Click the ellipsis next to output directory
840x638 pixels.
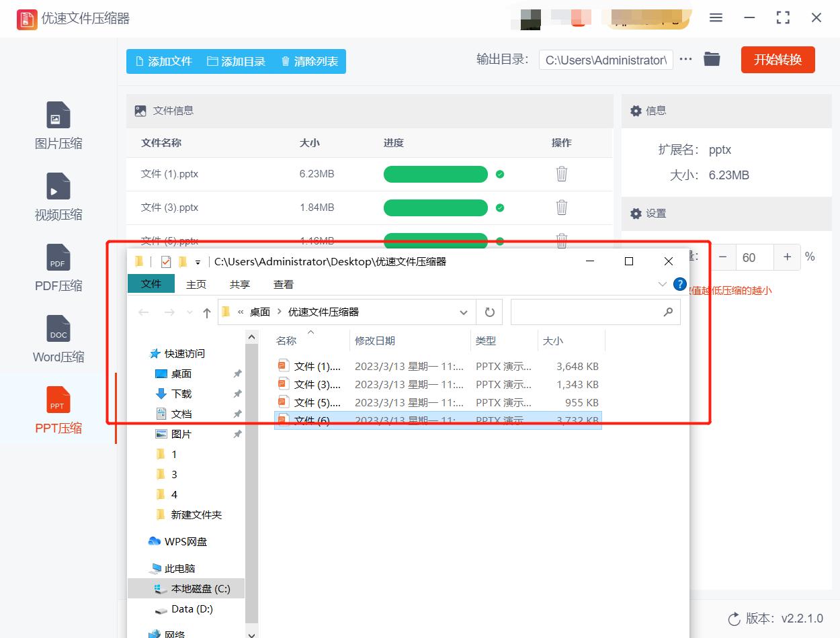[685, 59]
